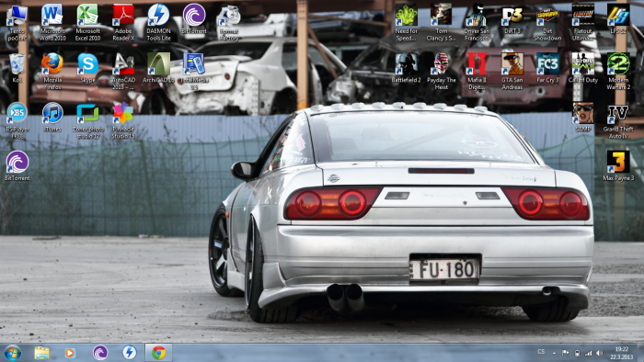Select the ArchiCAD 16 icon
Screen dimensions: 644x362
158,68
